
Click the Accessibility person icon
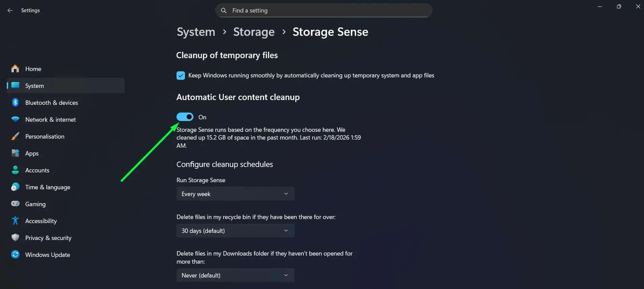tap(15, 221)
